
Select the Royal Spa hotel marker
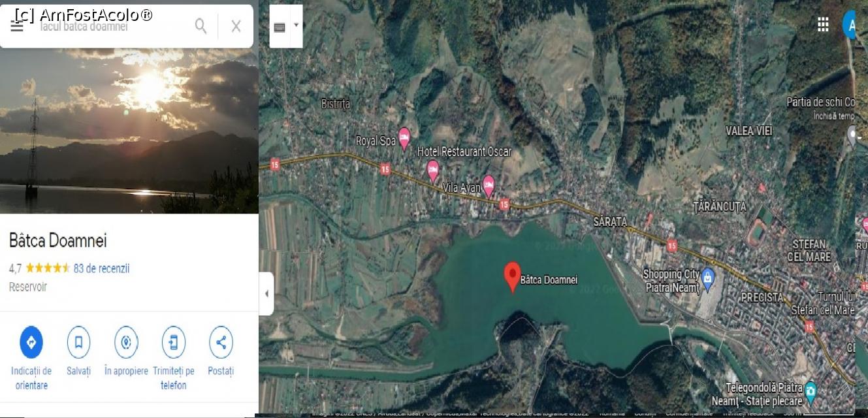click(x=404, y=138)
